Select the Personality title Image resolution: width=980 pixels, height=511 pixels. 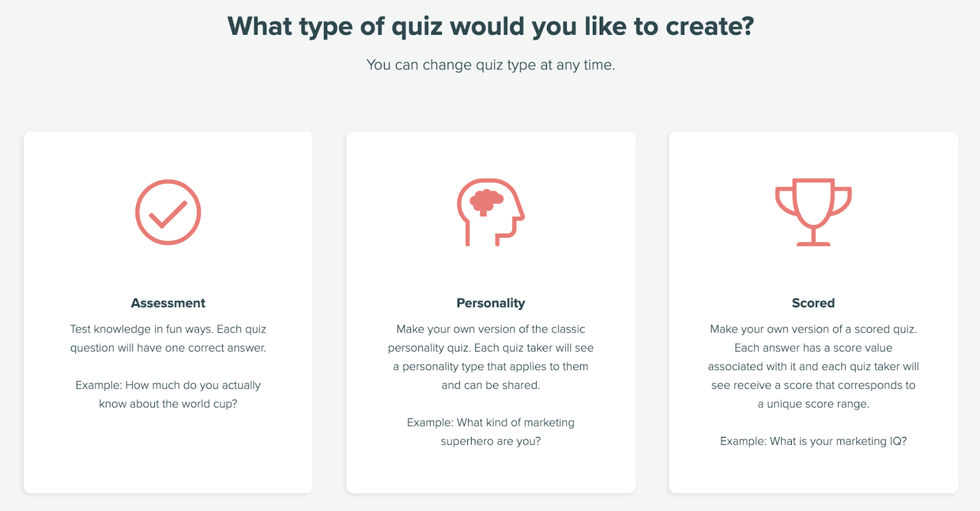click(491, 303)
